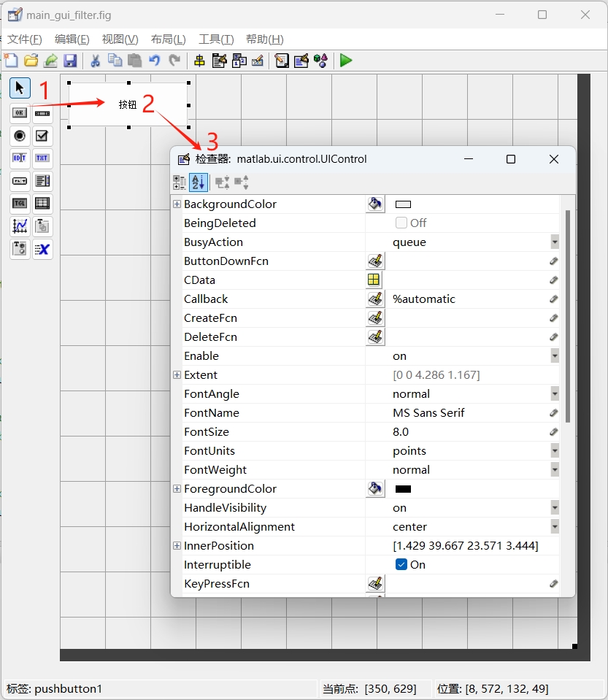Click the FontSize value field

(467, 431)
